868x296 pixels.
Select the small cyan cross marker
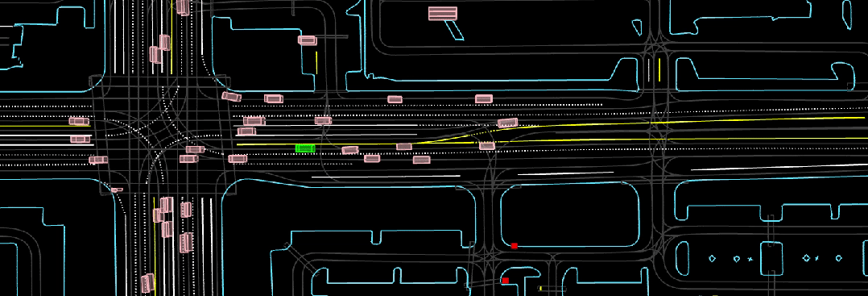click(x=750, y=259)
